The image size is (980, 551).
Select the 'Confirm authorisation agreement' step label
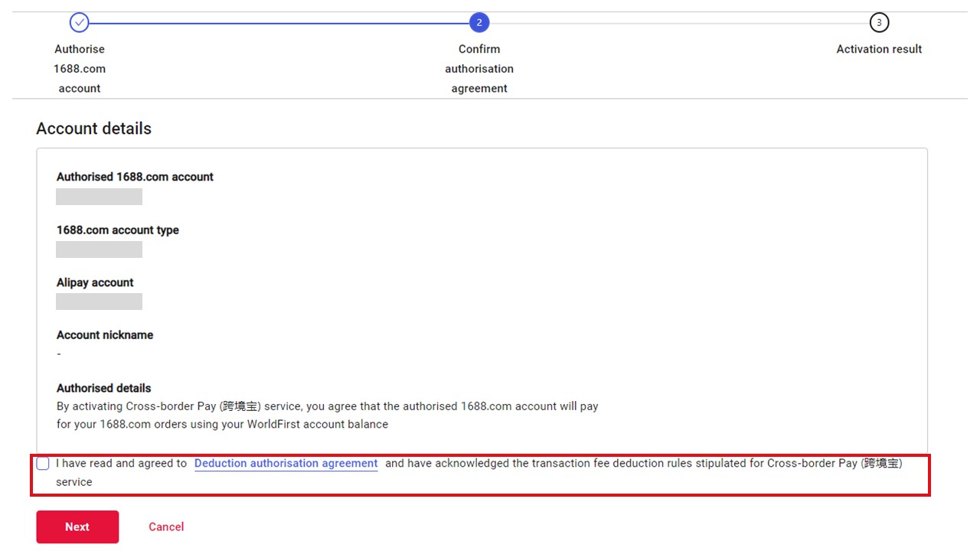479,69
